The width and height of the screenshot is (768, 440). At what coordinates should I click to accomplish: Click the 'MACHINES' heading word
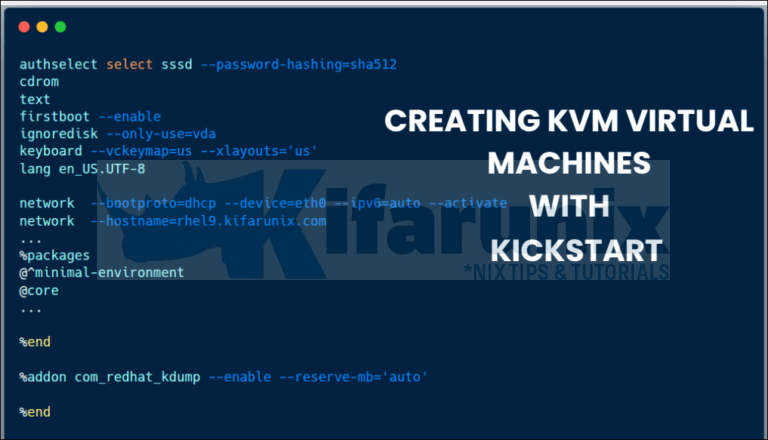point(569,163)
